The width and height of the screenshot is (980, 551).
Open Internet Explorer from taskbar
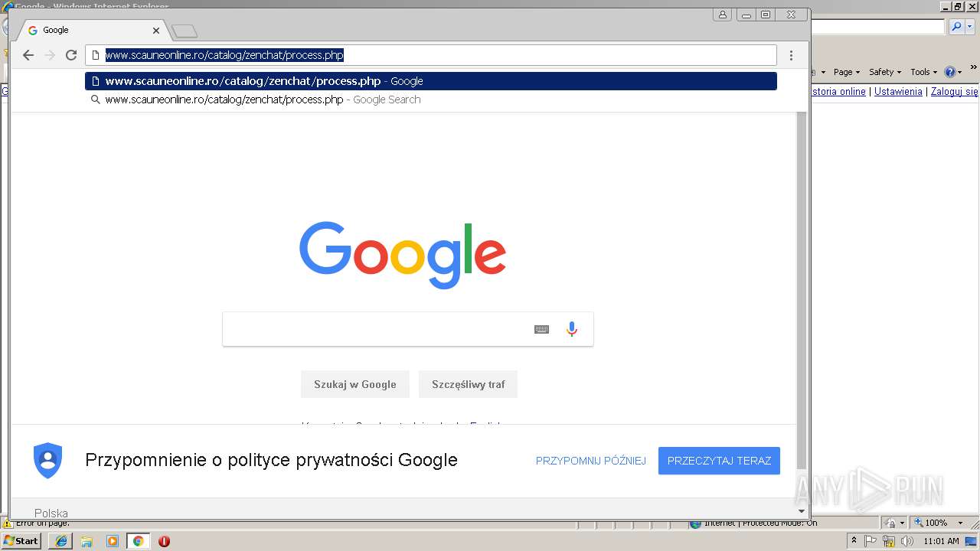click(61, 541)
